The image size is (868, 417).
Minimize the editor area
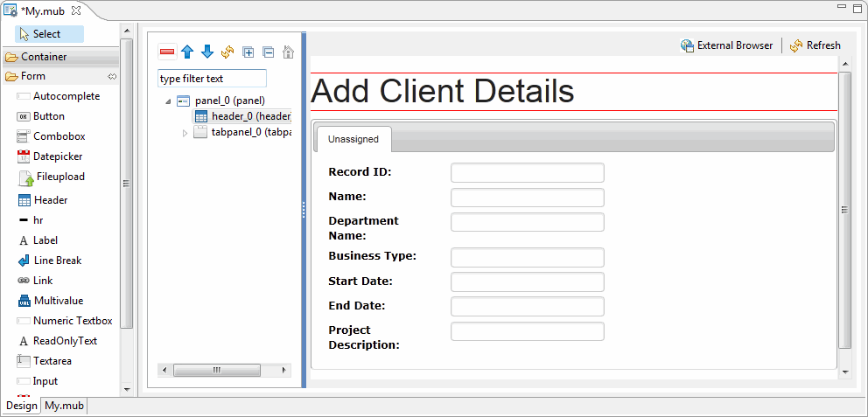pyautogui.click(x=842, y=7)
